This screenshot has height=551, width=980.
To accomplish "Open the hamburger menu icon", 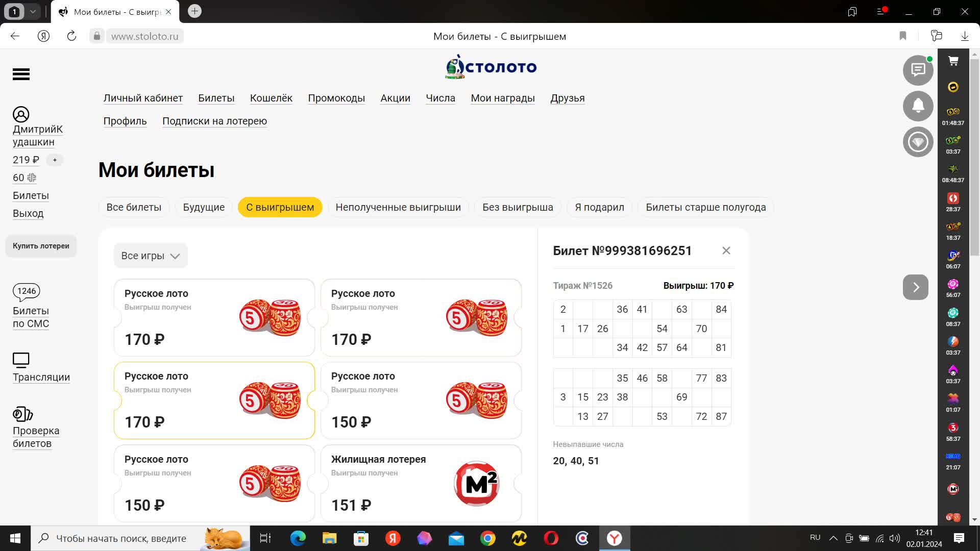I will point(21,74).
